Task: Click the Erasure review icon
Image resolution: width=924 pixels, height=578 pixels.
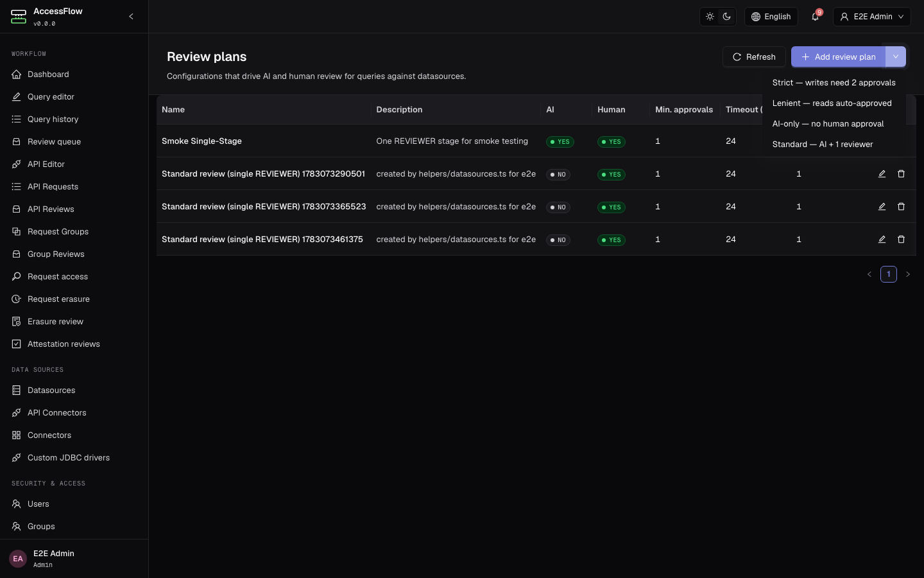Action: (x=17, y=322)
